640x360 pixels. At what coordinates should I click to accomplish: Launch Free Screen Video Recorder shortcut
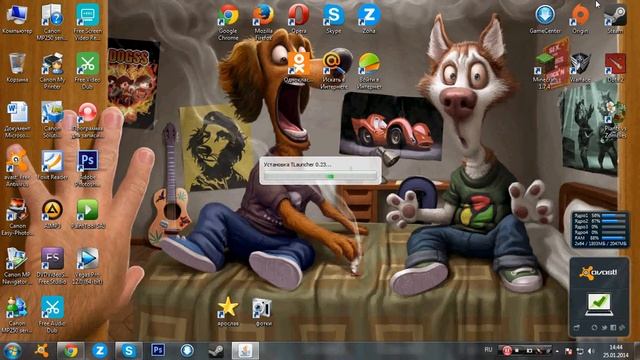point(87,22)
